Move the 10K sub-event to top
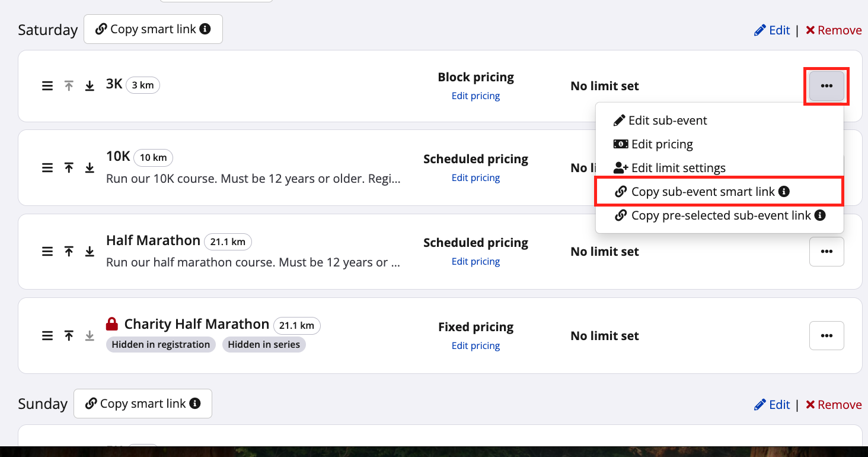This screenshot has height=457, width=868. [69, 168]
